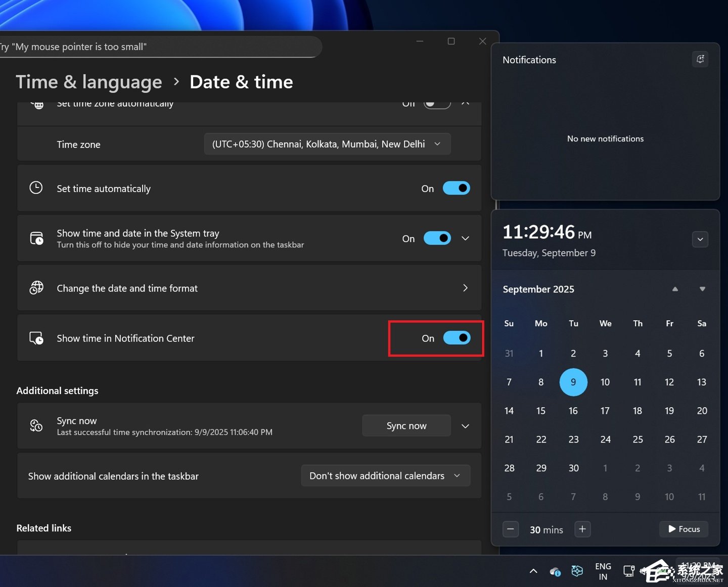Select September 10 in the calendar
This screenshot has height=587, width=728.
pyautogui.click(x=605, y=382)
